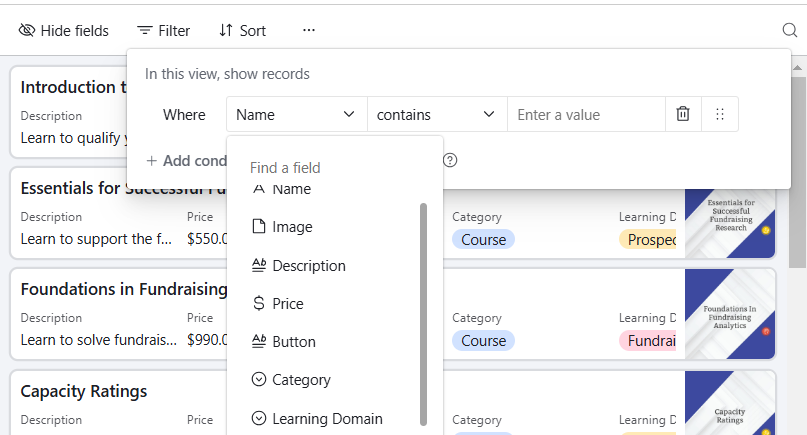Expand the Name field dropdown
The width and height of the screenshot is (807, 435).
click(x=296, y=115)
